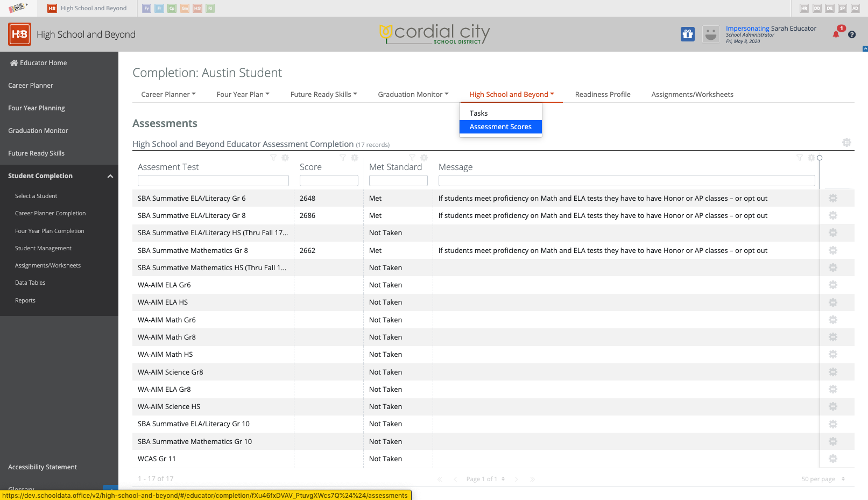The image size is (868, 500).
Task: Click the Message column filter input
Action: [626, 181]
